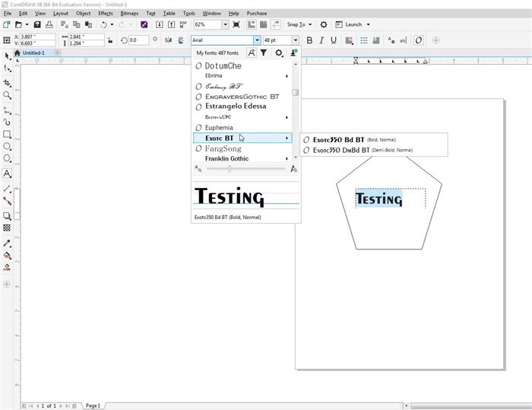Click the Save disk icon
532x410 pixels.
point(37,24)
